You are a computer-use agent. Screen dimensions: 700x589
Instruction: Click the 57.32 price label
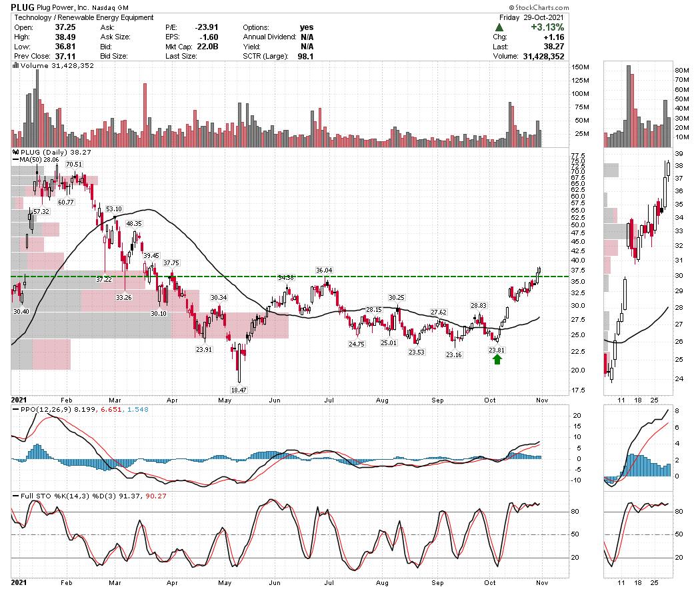click(x=41, y=211)
